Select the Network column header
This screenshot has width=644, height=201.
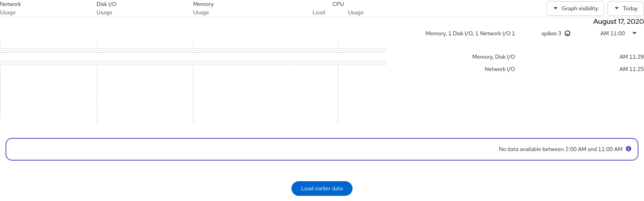[x=10, y=4]
